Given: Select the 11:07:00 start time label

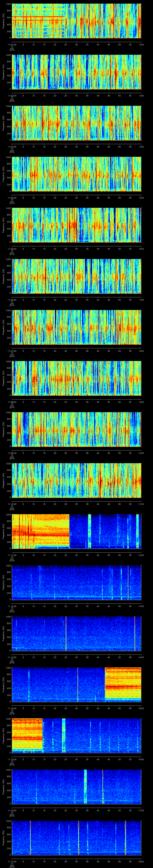Looking at the screenshot, I should point(12,351).
